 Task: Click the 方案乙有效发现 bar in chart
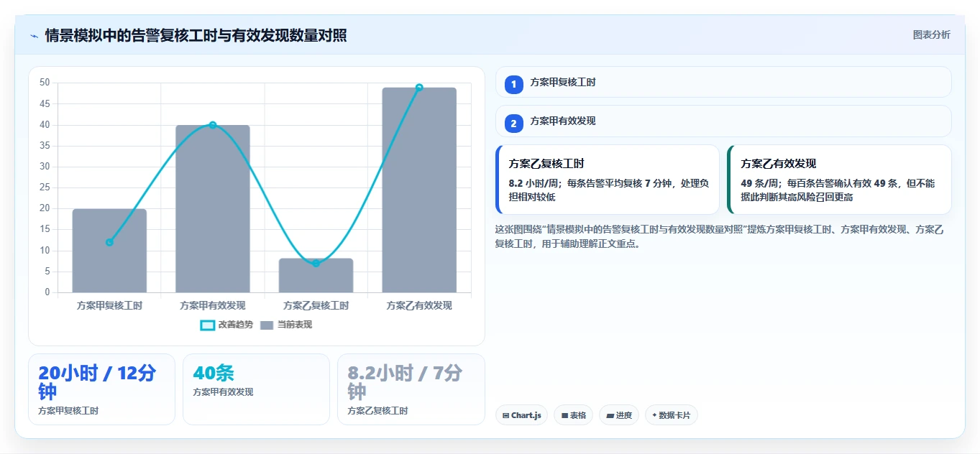click(419, 190)
